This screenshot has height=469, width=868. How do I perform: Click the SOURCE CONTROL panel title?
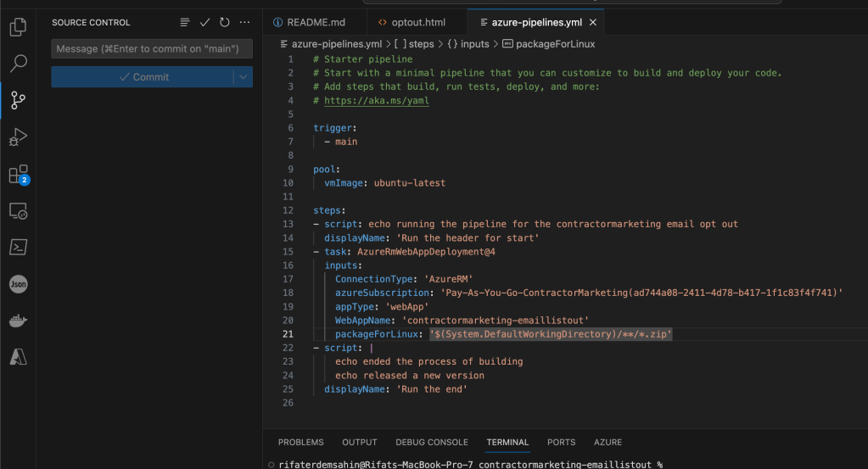[91, 23]
